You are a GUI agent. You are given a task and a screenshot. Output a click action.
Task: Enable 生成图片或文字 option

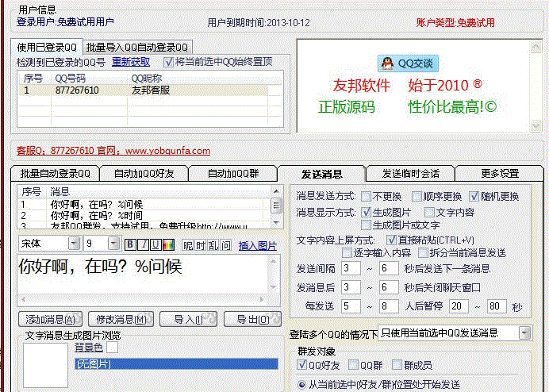pyautogui.click(x=366, y=225)
